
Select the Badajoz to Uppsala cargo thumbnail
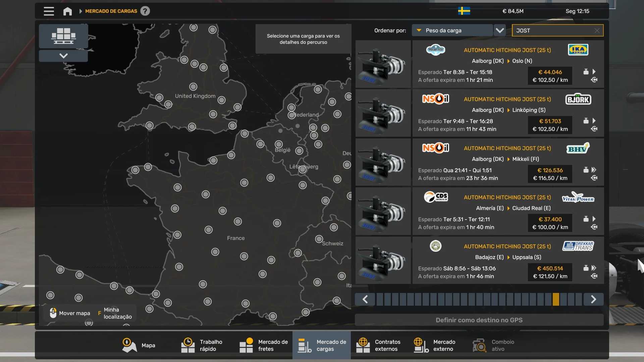383,260
